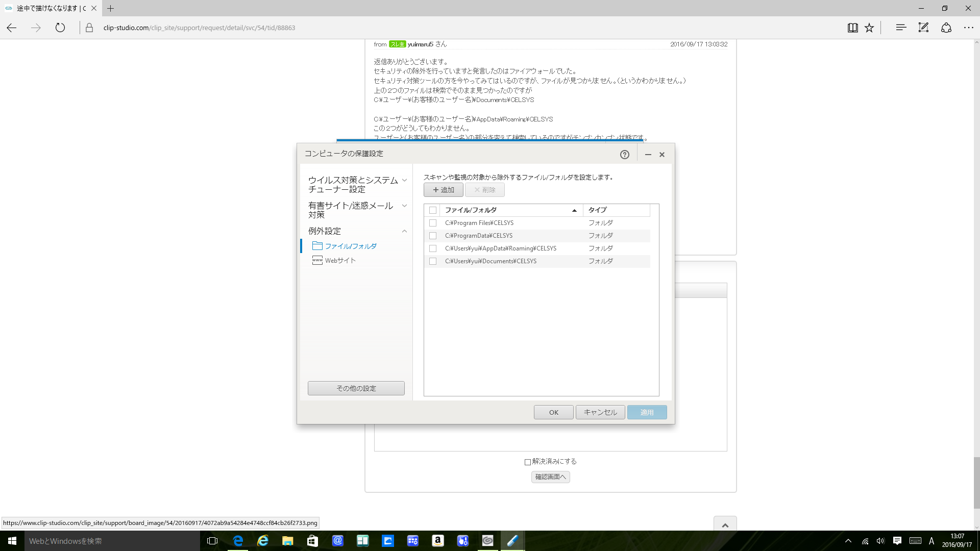Select the Webサイト sidebar item
This screenshot has width=980, height=551.
(340, 260)
